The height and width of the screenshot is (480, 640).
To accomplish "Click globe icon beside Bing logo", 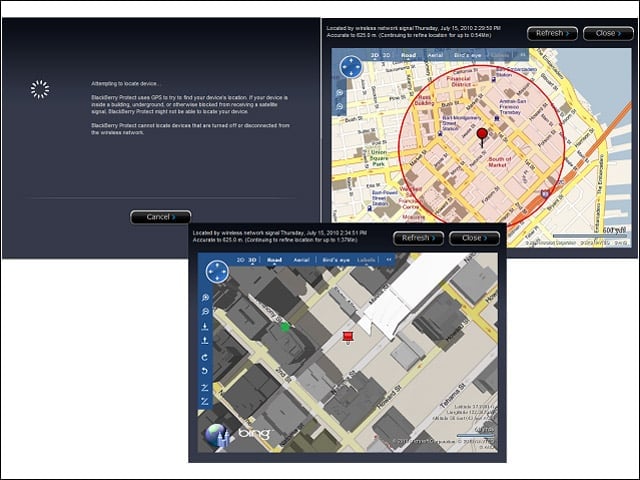I will point(217,436).
